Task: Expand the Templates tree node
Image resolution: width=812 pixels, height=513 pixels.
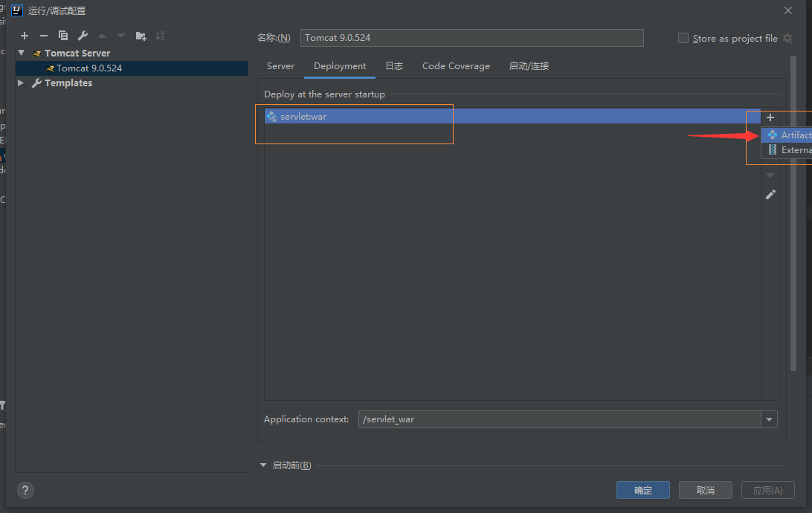Action: click(21, 83)
